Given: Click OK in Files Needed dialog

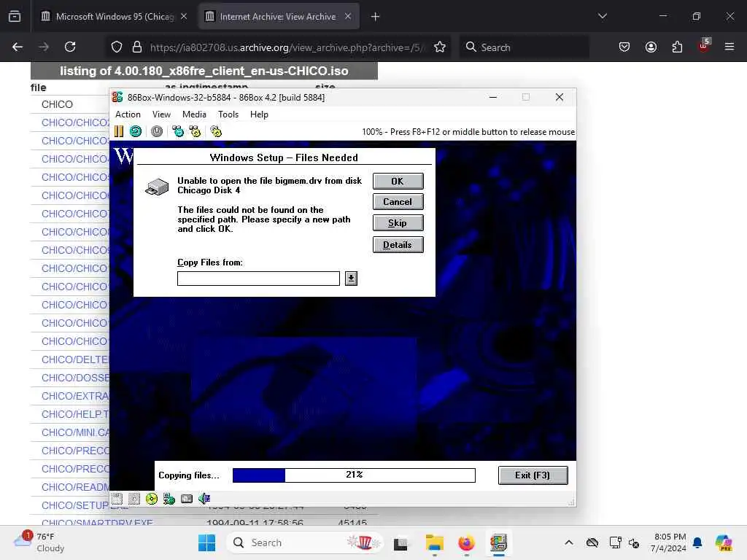Looking at the screenshot, I should click(398, 181).
